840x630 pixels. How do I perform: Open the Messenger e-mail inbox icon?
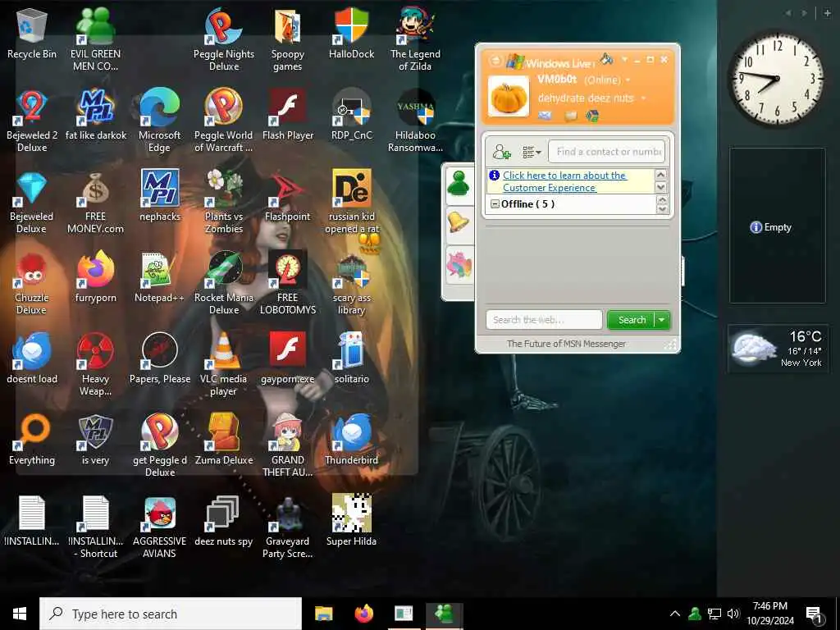click(545, 116)
